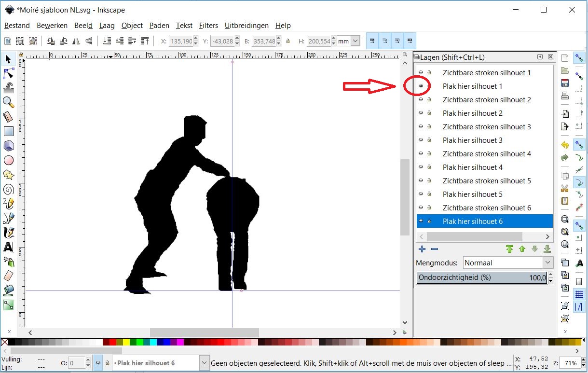Select the Spiral tool
The image size is (588, 373).
[x=9, y=189]
